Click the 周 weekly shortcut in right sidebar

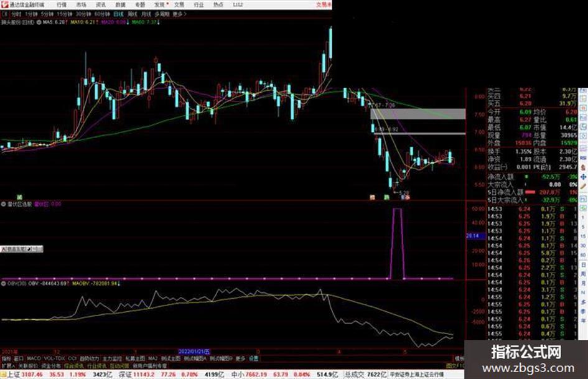(583, 274)
